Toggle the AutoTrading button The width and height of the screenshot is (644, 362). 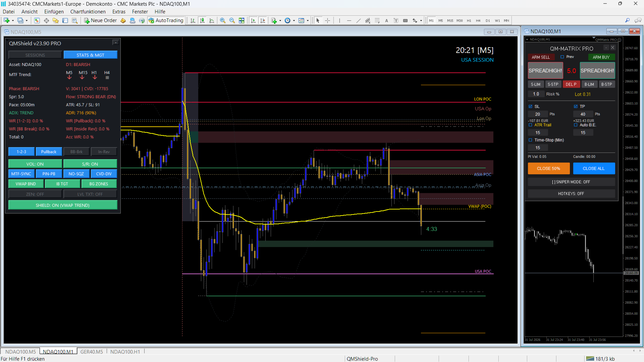click(x=166, y=20)
